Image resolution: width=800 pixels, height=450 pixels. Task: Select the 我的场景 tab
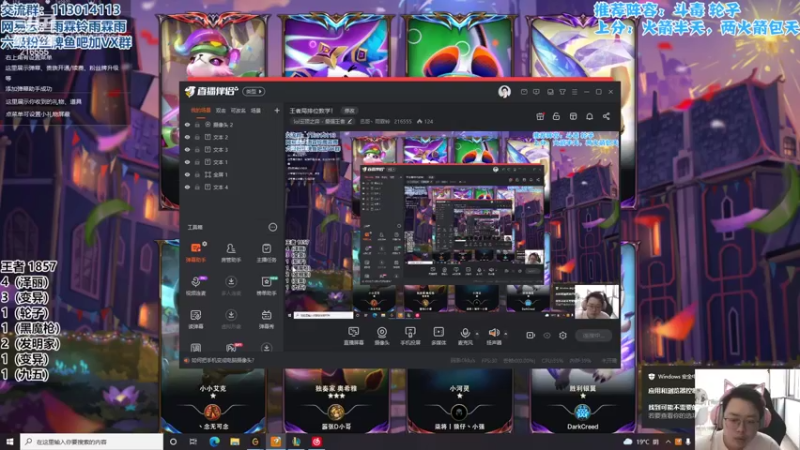201,110
